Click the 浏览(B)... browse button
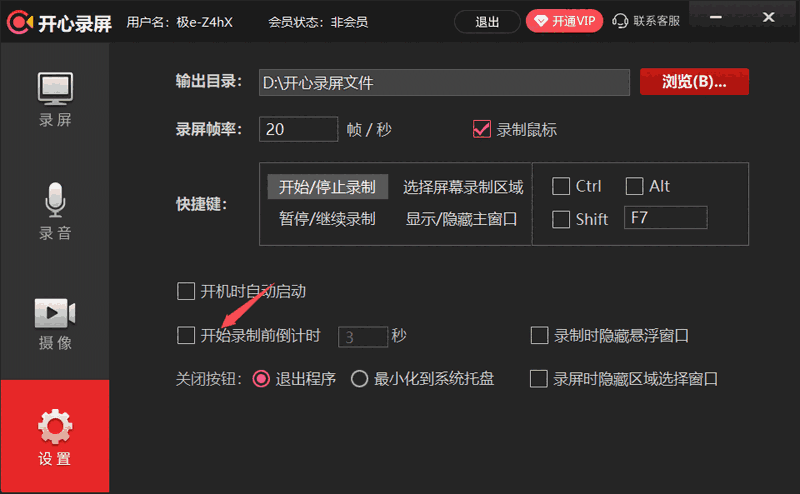Viewport: 800px width, 494px height. click(694, 82)
